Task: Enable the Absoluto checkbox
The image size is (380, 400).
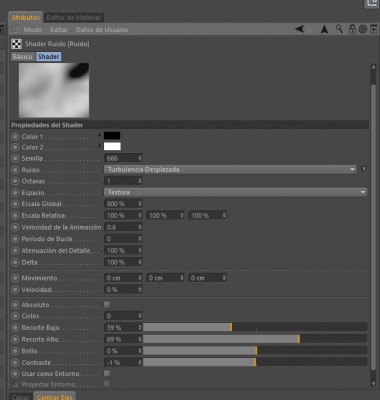Action: click(107, 304)
